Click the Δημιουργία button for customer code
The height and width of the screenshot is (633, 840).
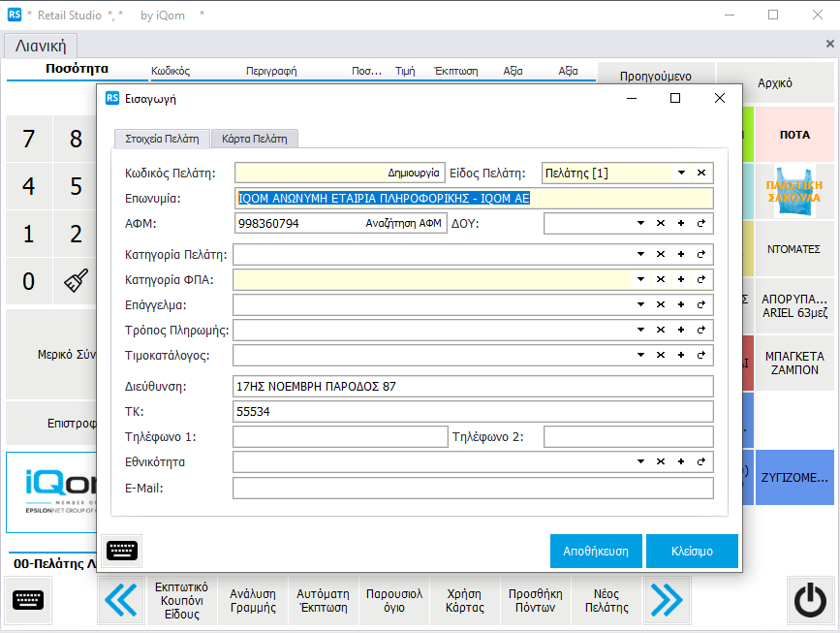click(x=414, y=173)
